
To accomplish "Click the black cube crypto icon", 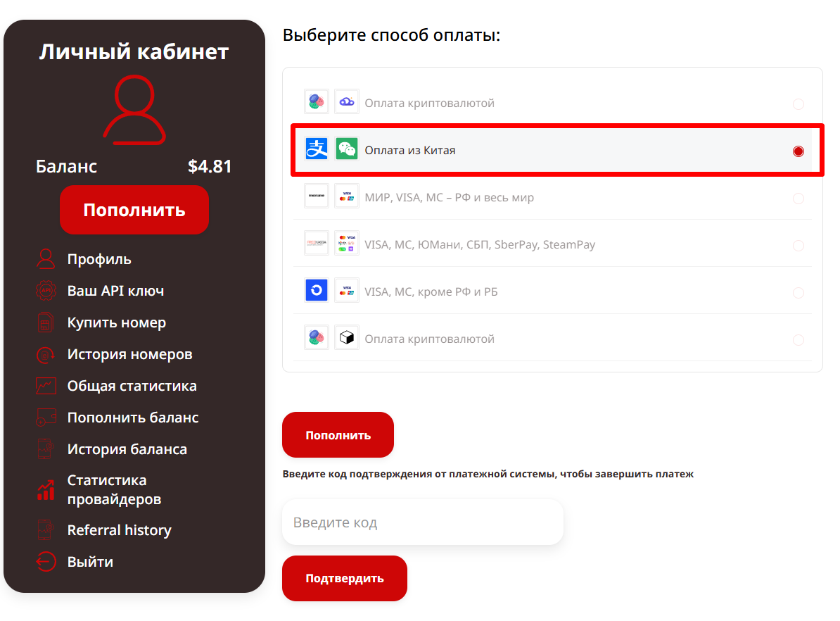I will (347, 338).
